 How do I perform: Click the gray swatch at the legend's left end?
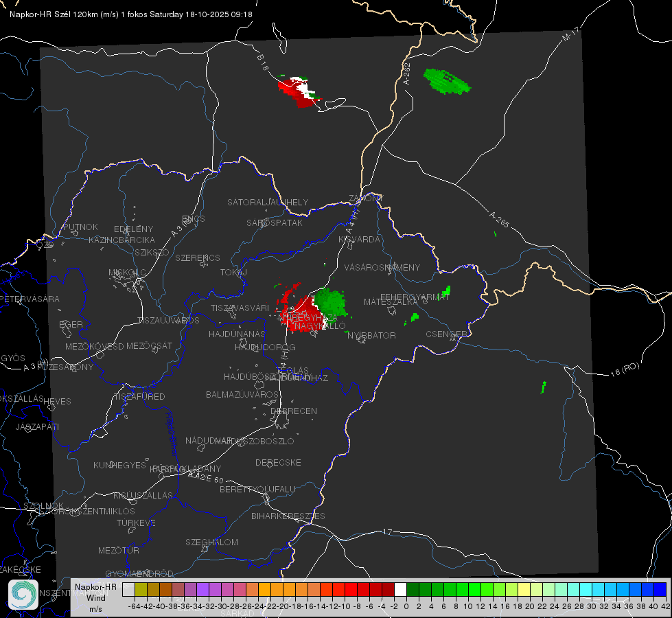click(x=128, y=590)
